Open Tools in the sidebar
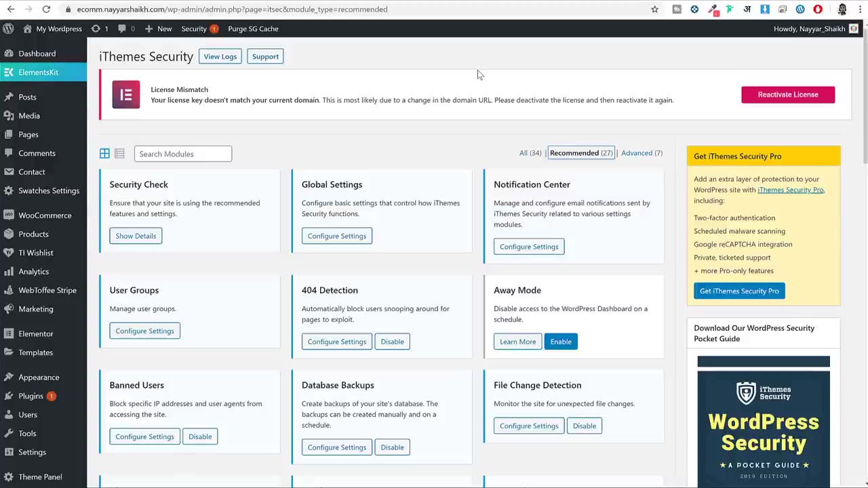This screenshot has height=488, width=868. [x=43, y=433]
